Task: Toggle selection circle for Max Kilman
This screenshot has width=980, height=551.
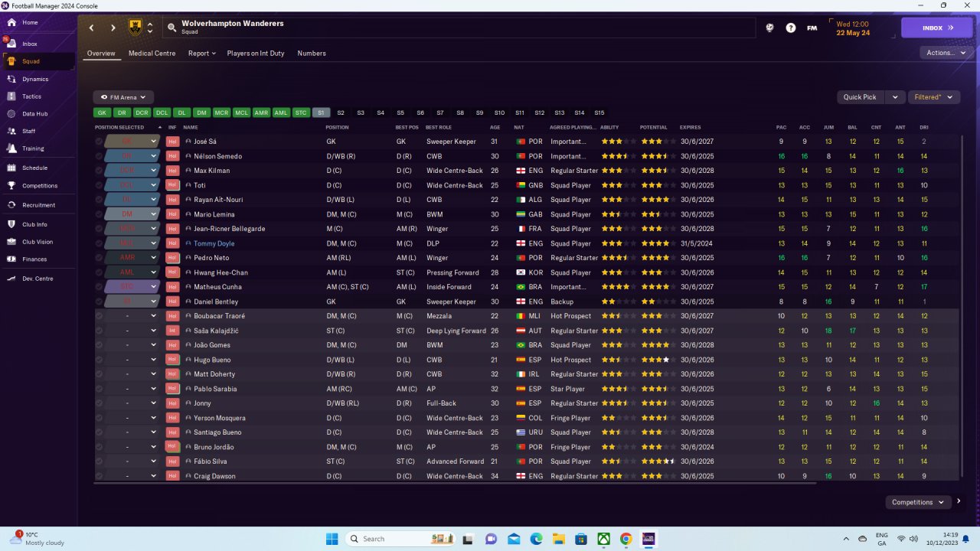Action: tap(99, 171)
